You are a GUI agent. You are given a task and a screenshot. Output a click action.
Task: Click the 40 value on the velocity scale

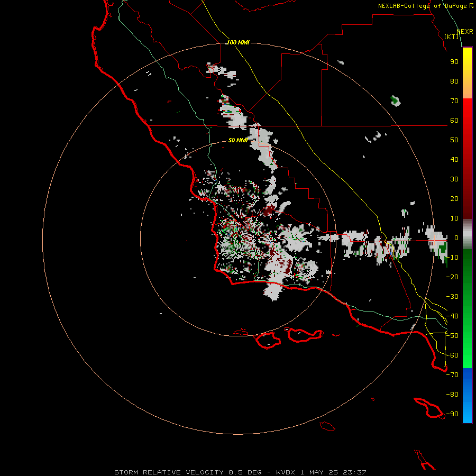tap(454, 160)
